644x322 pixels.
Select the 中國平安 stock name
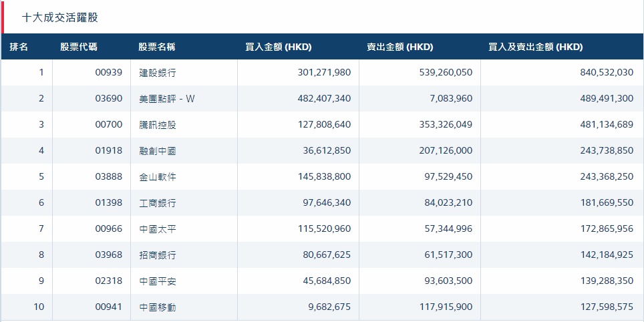pos(158,281)
